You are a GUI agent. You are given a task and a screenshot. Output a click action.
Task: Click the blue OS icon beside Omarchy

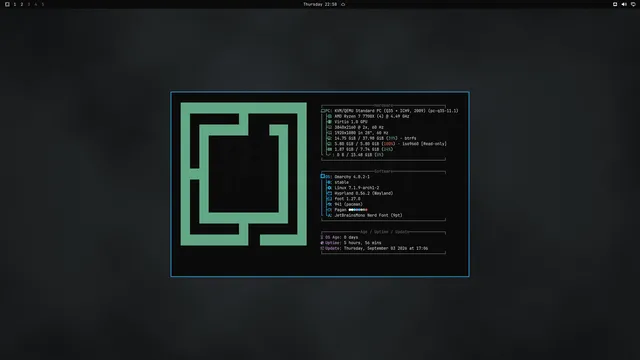click(322, 176)
